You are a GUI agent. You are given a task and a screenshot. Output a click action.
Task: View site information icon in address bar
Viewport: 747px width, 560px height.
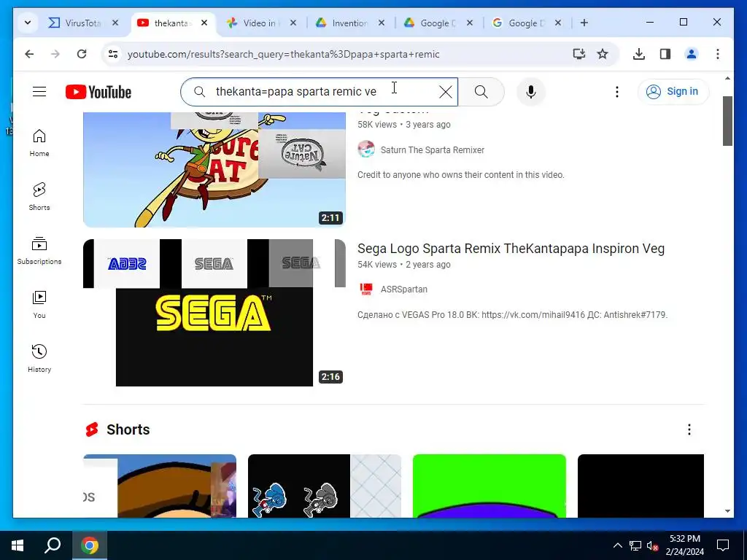tap(113, 54)
